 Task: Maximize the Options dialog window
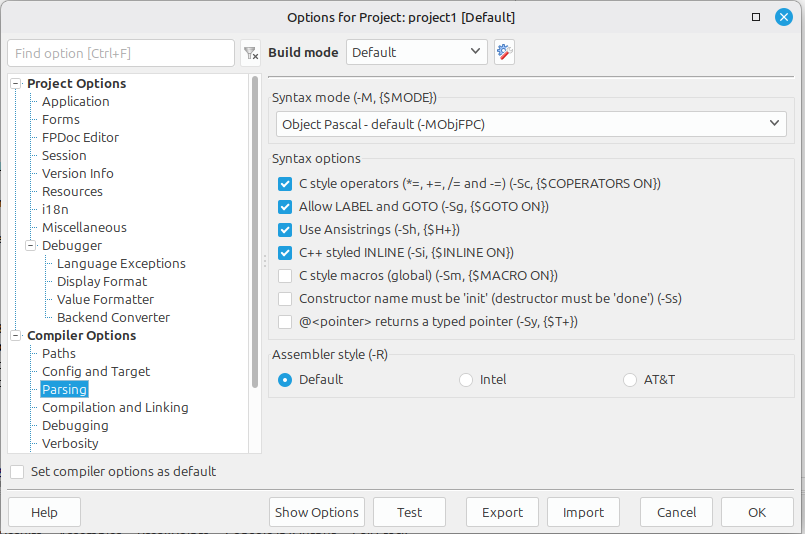click(756, 17)
